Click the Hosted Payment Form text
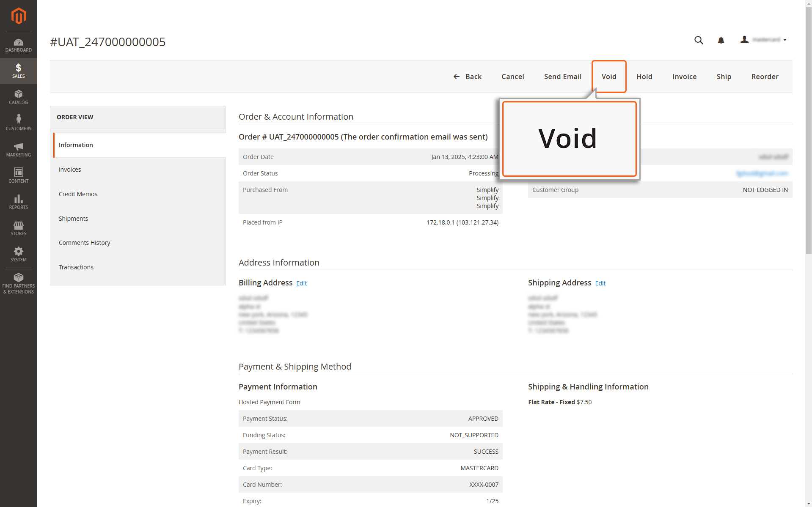812x507 pixels. tap(270, 402)
